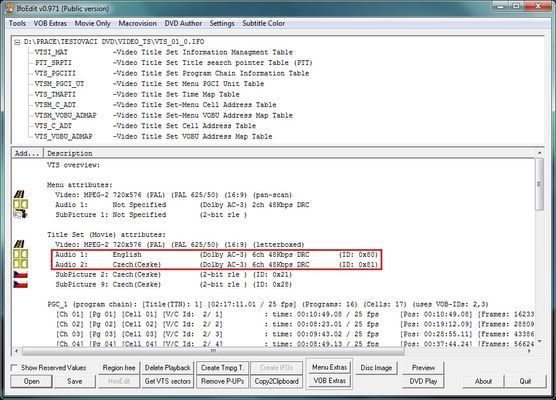
Task: Select Menu attributes SubPicture 1: Not Specified row
Action: [151, 215]
